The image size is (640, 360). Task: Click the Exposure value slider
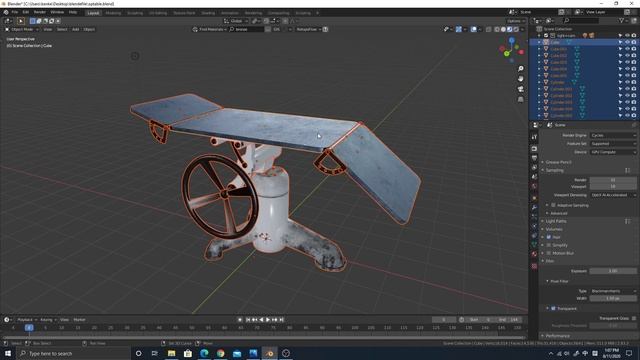point(613,271)
